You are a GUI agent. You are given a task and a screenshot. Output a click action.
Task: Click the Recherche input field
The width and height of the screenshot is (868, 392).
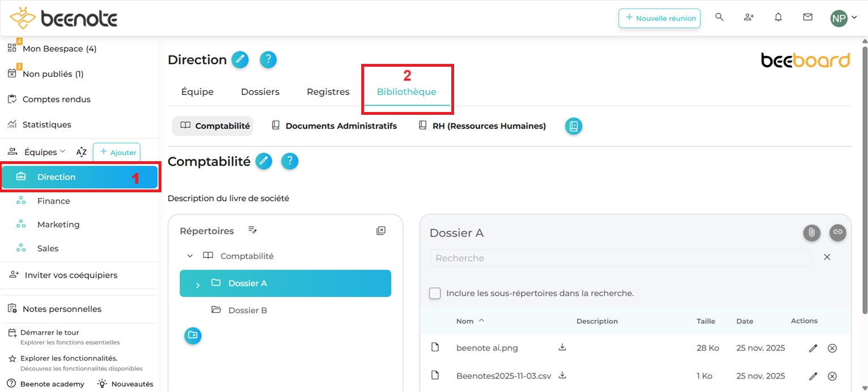(x=620, y=258)
